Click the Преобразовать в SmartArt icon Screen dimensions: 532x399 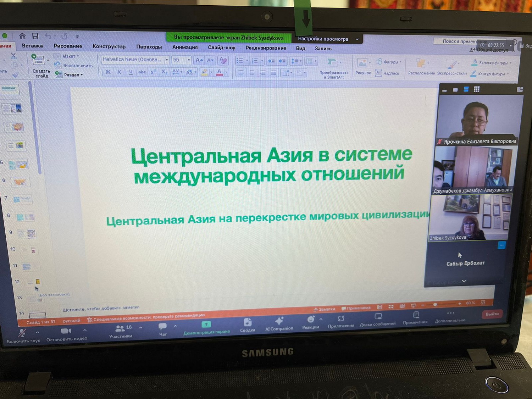[x=332, y=62]
